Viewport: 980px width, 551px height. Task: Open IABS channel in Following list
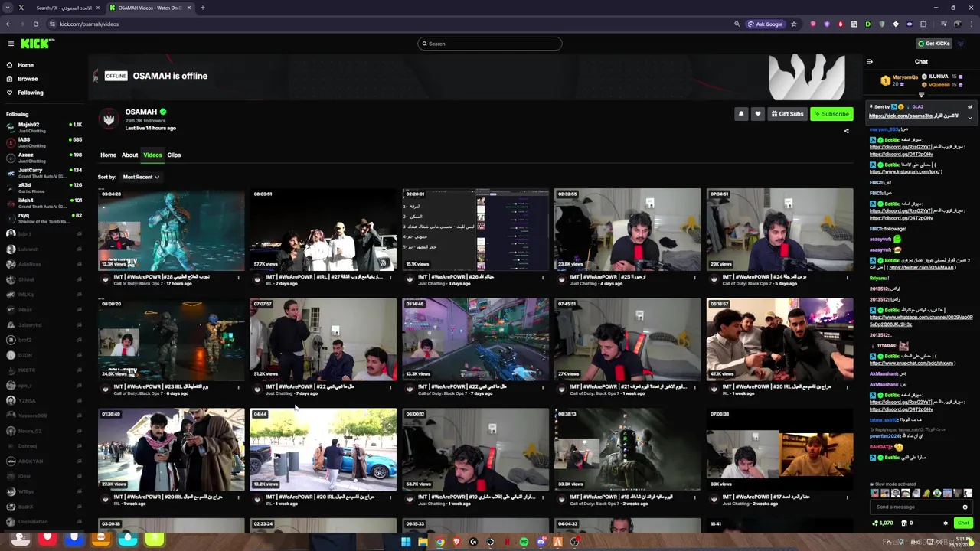44,142
